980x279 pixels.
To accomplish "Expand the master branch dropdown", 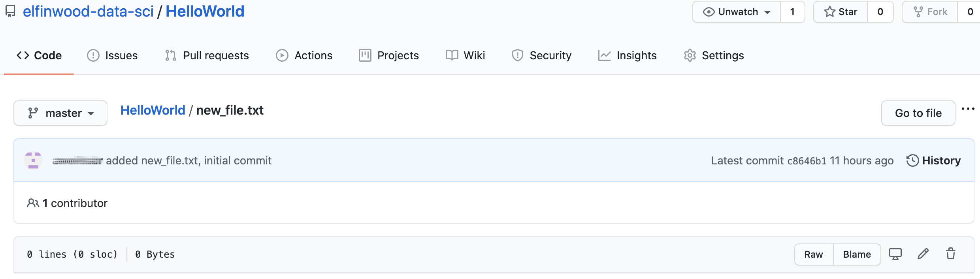I will 60,113.
